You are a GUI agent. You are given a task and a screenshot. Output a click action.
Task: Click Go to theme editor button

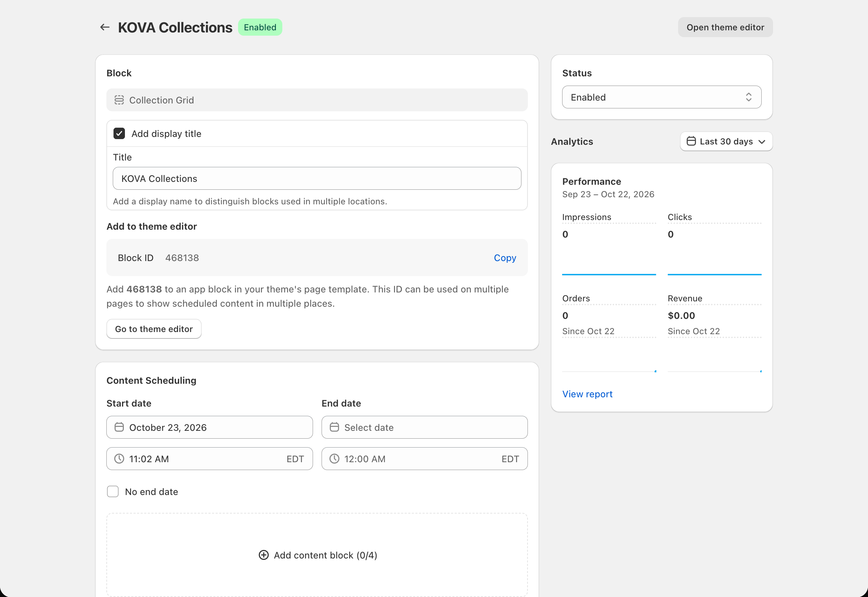point(154,329)
